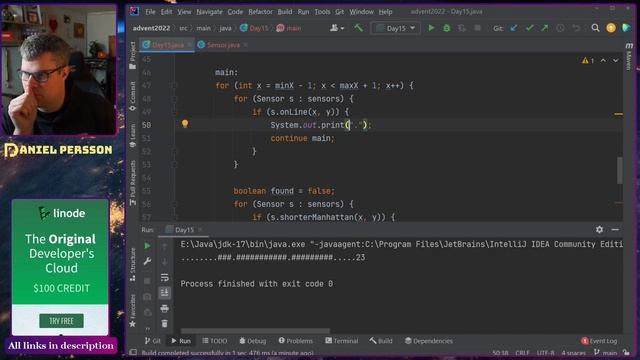The image size is (640, 360).
Task: Open the Dependencies tool window
Action: [429, 341]
